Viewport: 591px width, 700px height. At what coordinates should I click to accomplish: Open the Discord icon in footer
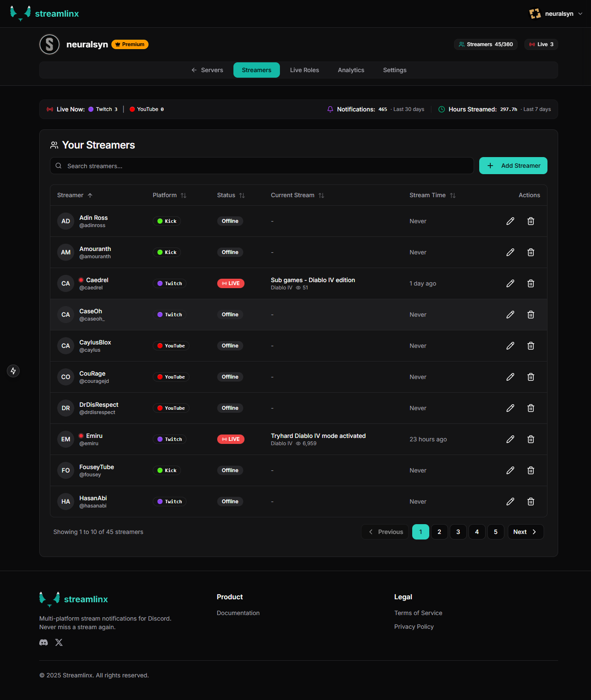click(x=44, y=642)
